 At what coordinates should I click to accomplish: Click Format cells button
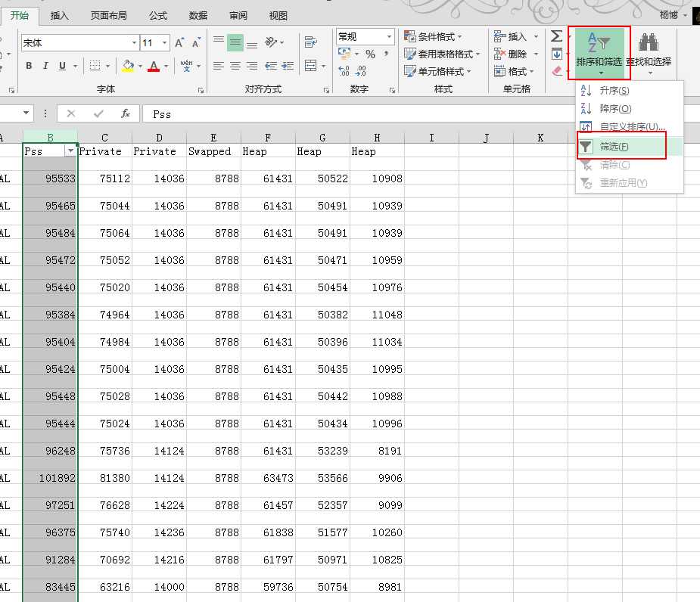[515, 71]
